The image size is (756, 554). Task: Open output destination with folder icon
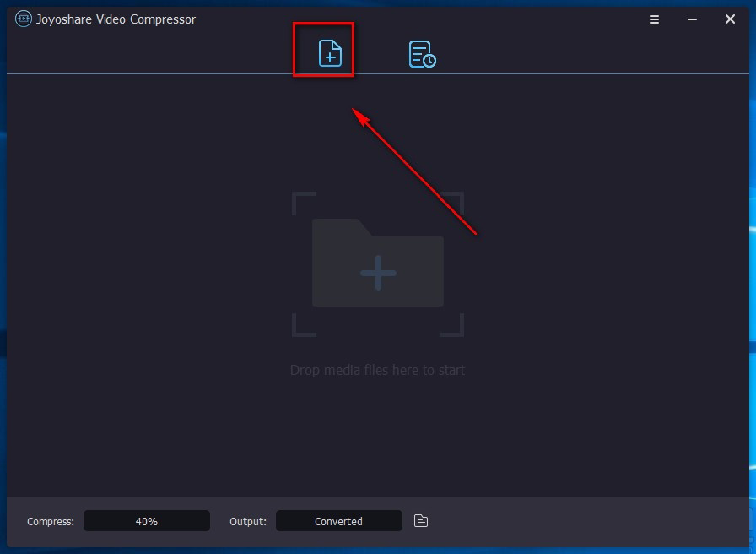pos(419,521)
